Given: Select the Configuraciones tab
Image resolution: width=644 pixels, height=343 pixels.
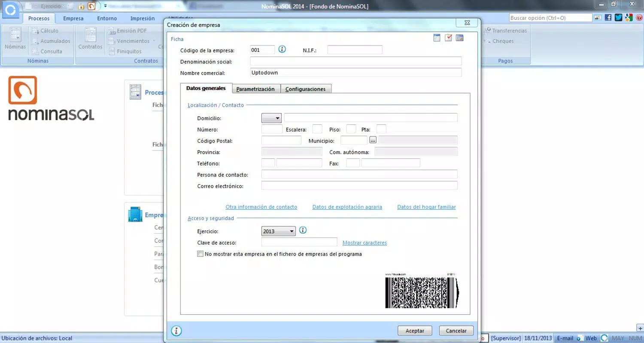Looking at the screenshot, I should [x=306, y=89].
